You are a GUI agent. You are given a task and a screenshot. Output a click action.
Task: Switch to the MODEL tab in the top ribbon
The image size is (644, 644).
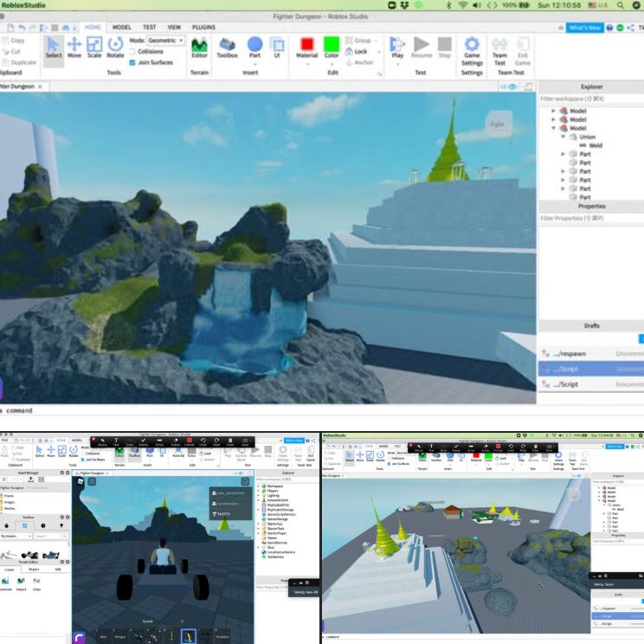(x=122, y=27)
